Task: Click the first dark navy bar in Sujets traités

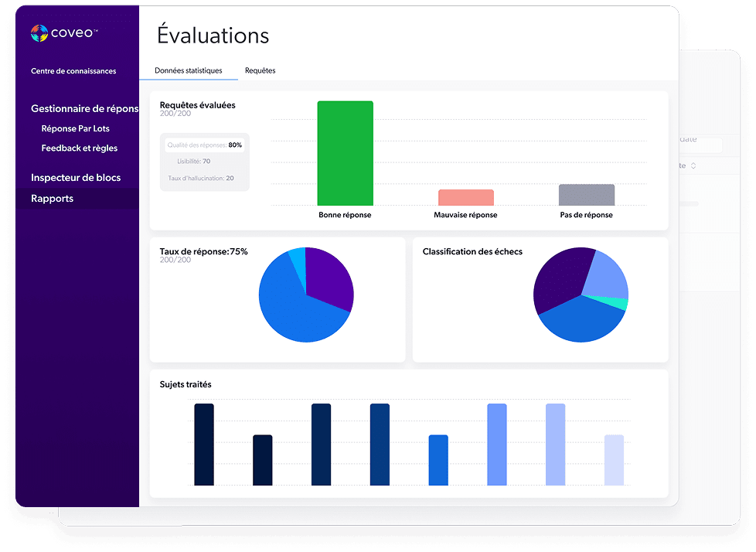Action: point(204,445)
